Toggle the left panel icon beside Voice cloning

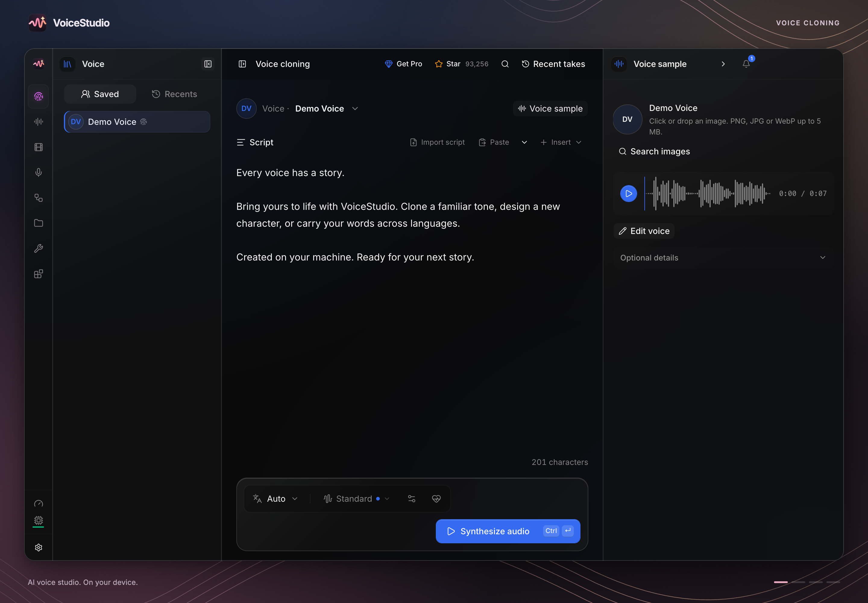(x=243, y=64)
